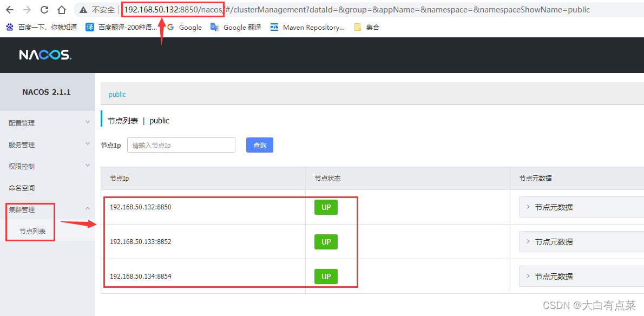644x316 pixels.
Task: Open the Google 翻译 bookmark
Action: 236,28
